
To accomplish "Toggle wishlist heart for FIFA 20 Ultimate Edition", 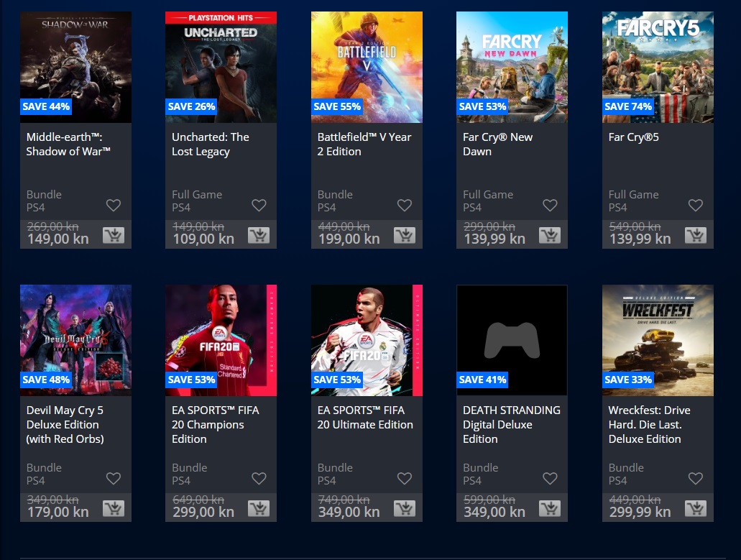I will [405, 478].
